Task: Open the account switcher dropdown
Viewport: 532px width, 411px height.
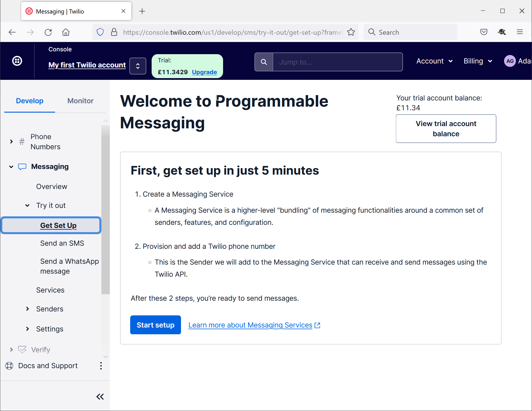Action: (x=138, y=66)
